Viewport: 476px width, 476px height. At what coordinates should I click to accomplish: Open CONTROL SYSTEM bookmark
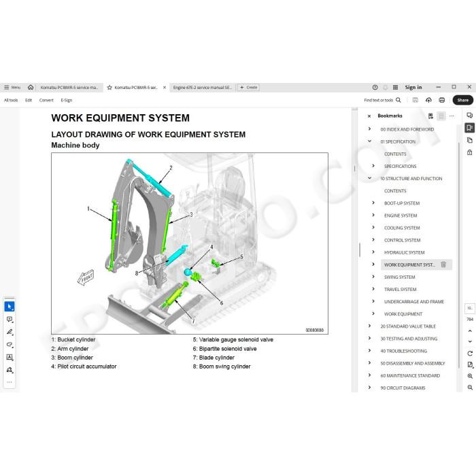click(x=403, y=240)
